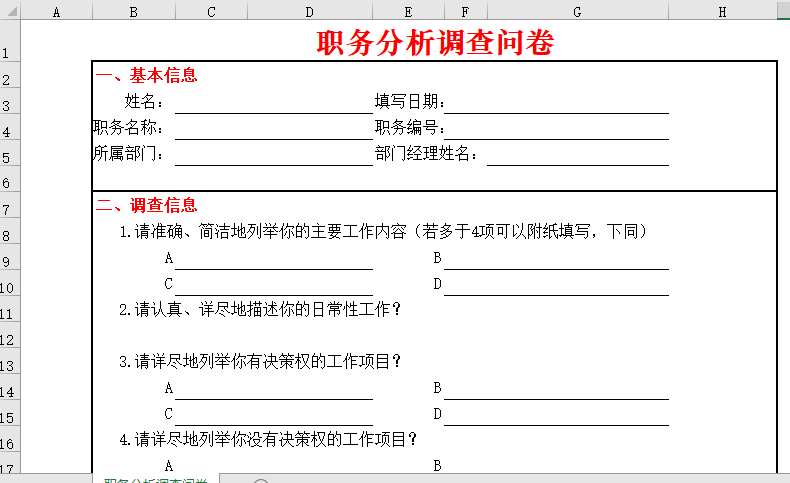
Task: Select the 一、基本信息 section heading
Action: pyautogui.click(x=147, y=76)
